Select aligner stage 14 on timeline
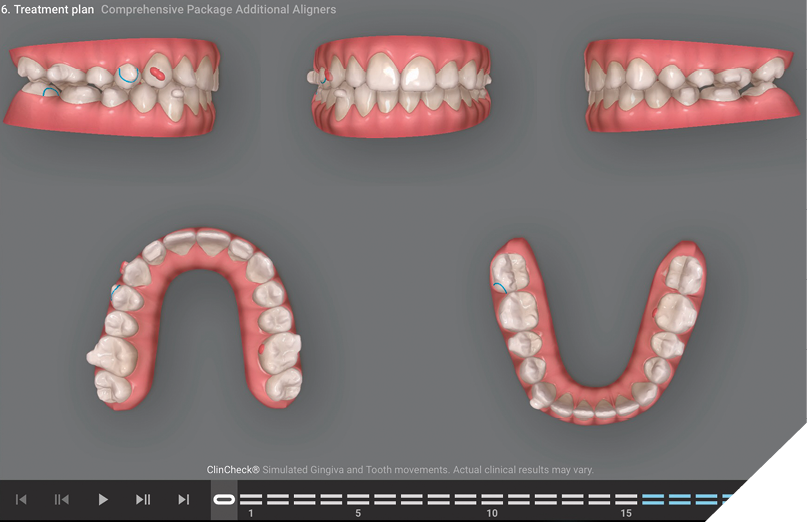 599,499
